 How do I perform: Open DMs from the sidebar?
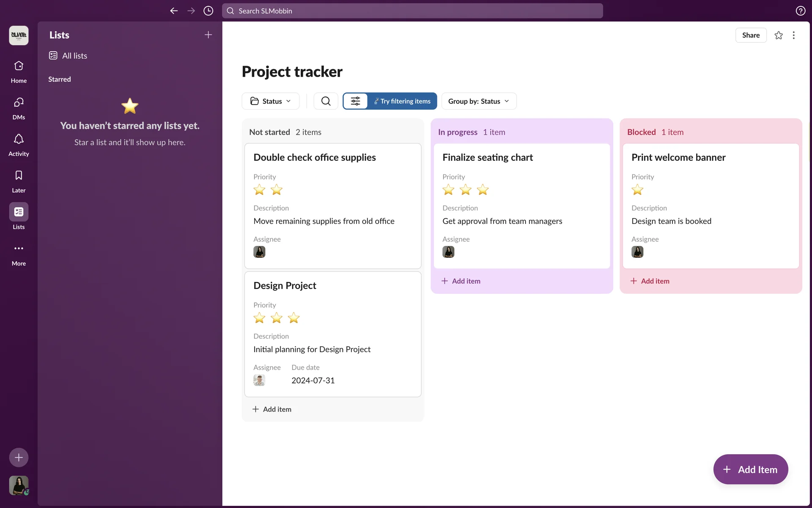click(x=19, y=103)
